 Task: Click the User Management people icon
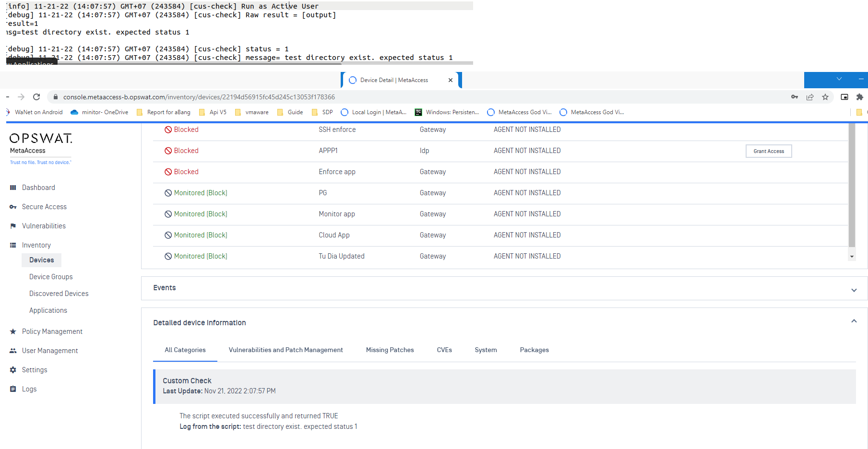[13, 351]
